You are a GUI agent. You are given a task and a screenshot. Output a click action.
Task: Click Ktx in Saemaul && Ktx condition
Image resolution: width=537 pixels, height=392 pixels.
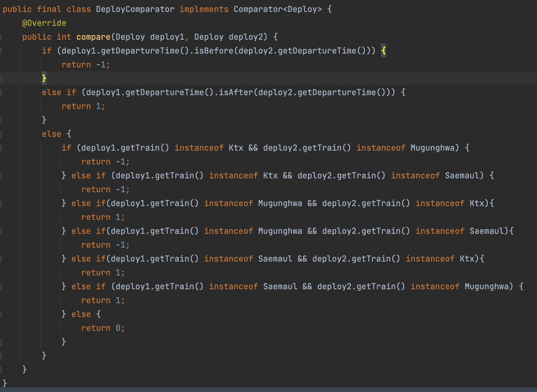[x=467, y=259]
